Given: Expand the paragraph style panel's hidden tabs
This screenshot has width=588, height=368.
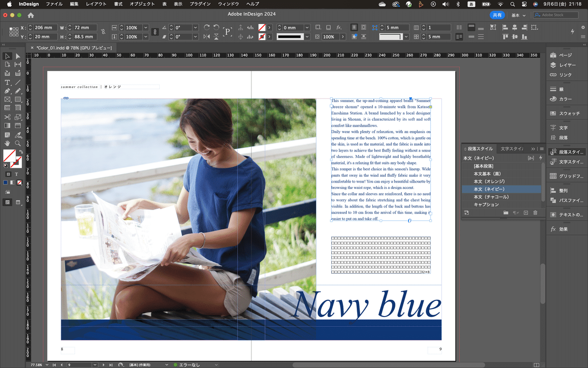Looking at the screenshot, I should tap(533, 148).
